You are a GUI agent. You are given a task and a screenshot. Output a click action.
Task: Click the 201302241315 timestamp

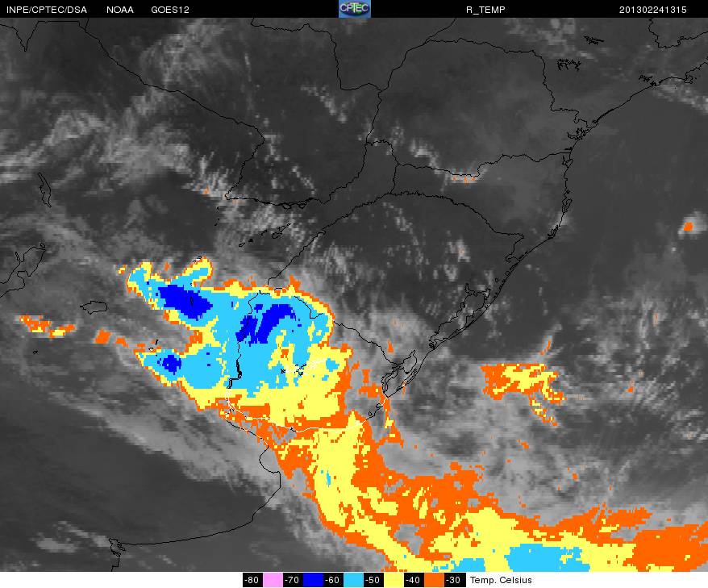click(653, 10)
